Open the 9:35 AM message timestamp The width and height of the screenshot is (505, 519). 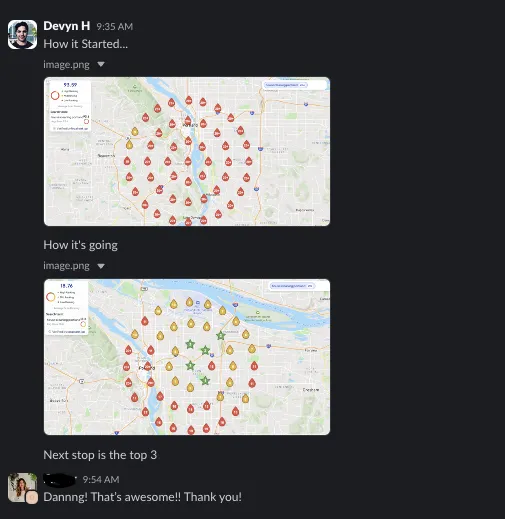click(115, 27)
